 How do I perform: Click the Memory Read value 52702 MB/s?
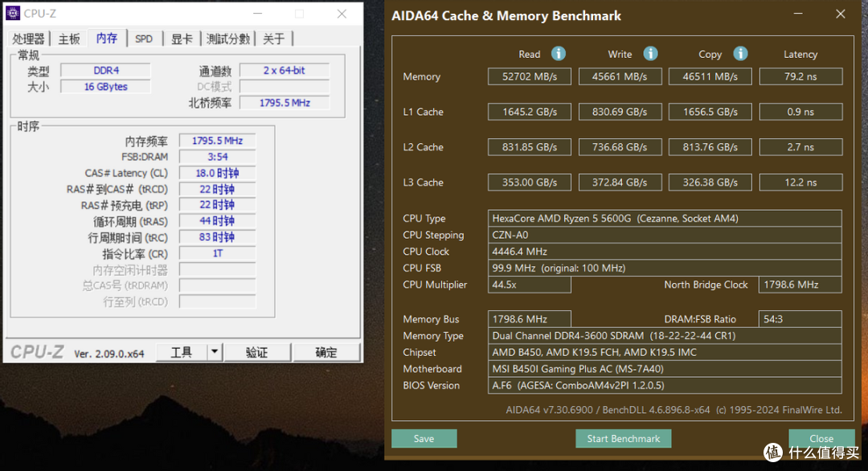click(529, 76)
